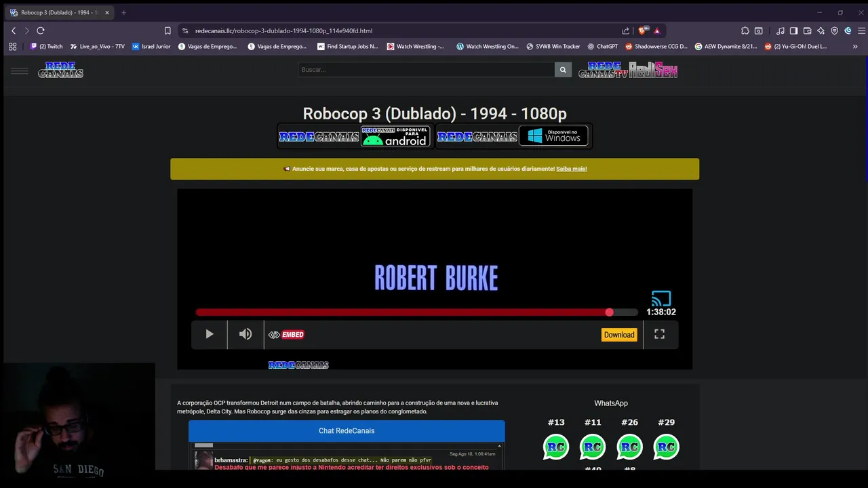The height and width of the screenshot is (488, 868).
Task: Open the Israel Junior bookmark
Action: point(151,47)
